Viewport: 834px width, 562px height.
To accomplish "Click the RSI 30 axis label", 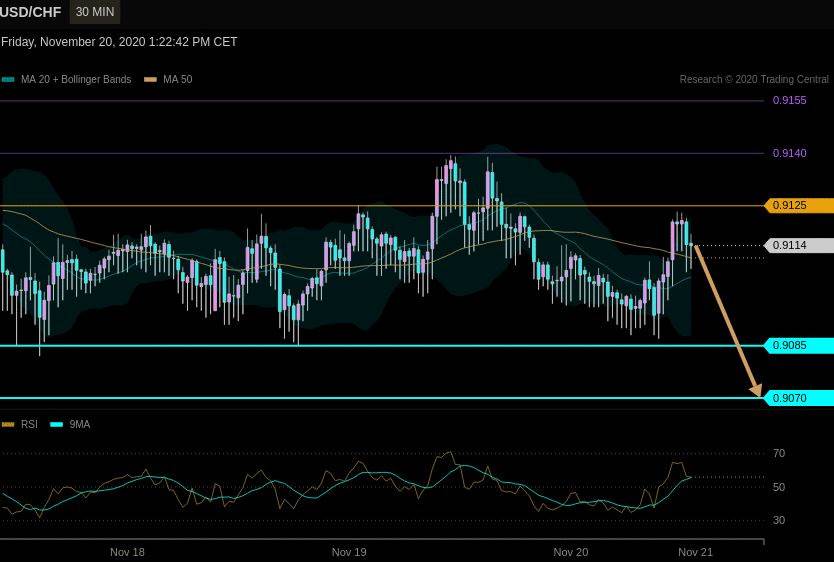I will (x=779, y=520).
